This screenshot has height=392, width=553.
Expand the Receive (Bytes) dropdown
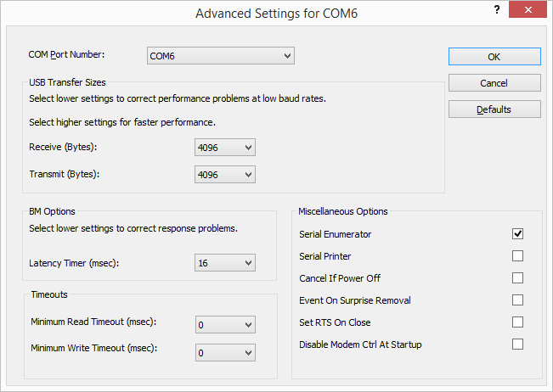225,148
